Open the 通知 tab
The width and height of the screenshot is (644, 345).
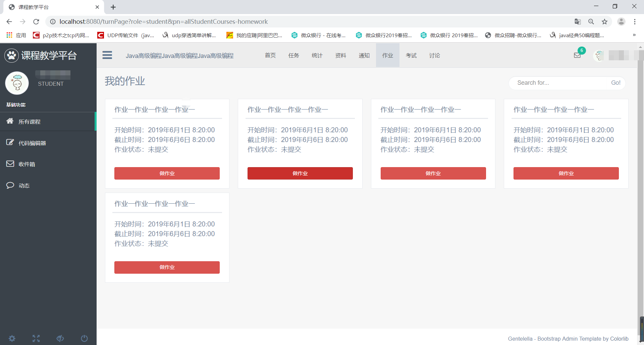364,55
